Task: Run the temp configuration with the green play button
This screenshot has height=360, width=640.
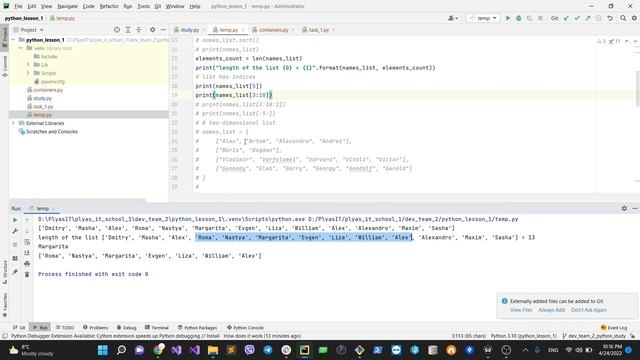Action: (508, 18)
